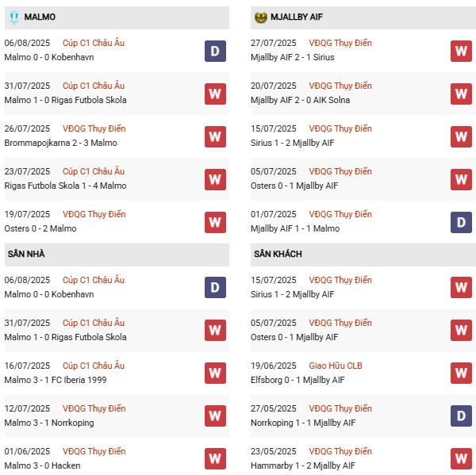476x475 pixels.
Task: Click the Malmo team crest icon
Action: pos(14,17)
